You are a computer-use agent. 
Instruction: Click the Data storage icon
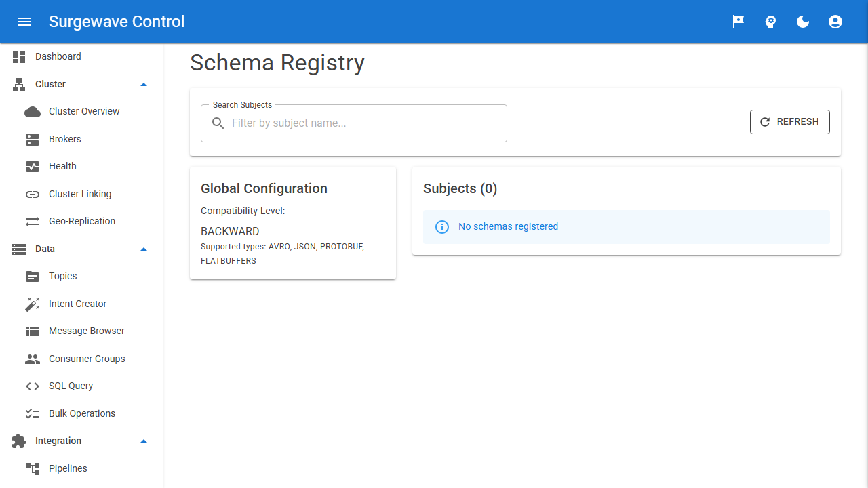click(19, 249)
